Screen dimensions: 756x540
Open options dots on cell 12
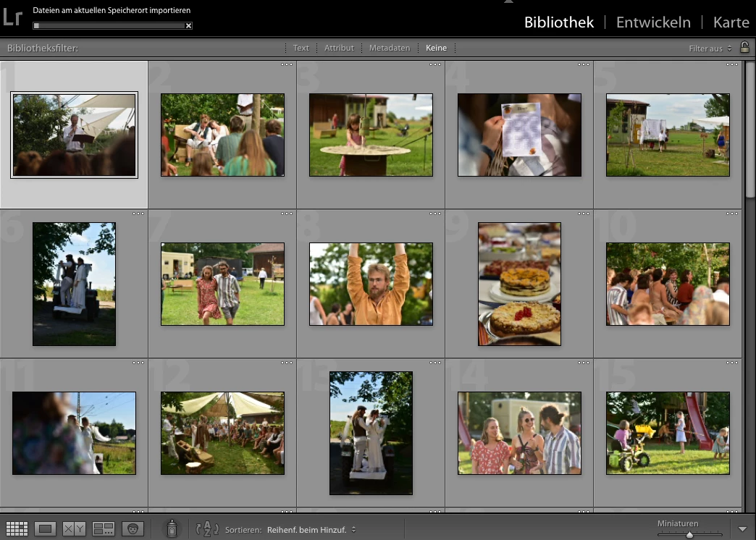[286, 363]
